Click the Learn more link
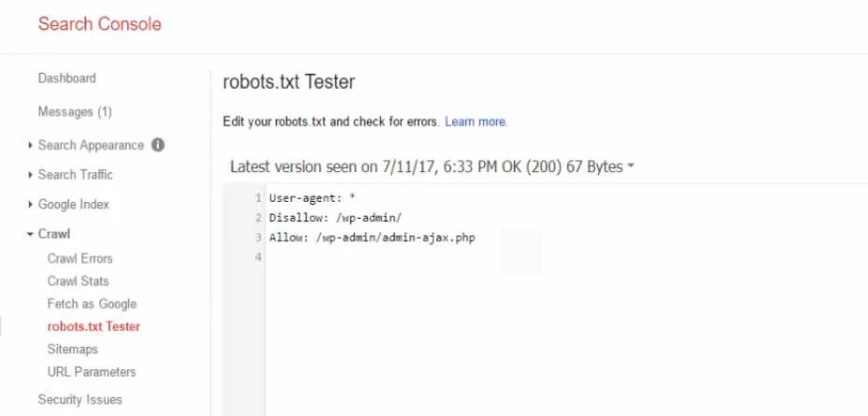This screenshot has width=868, height=416. click(476, 122)
